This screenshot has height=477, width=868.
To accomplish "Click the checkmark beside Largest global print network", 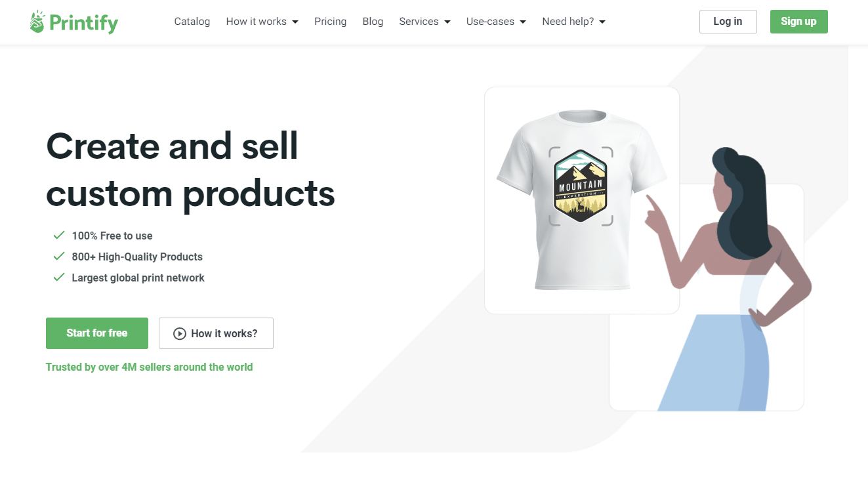I will (x=59, y=277).
